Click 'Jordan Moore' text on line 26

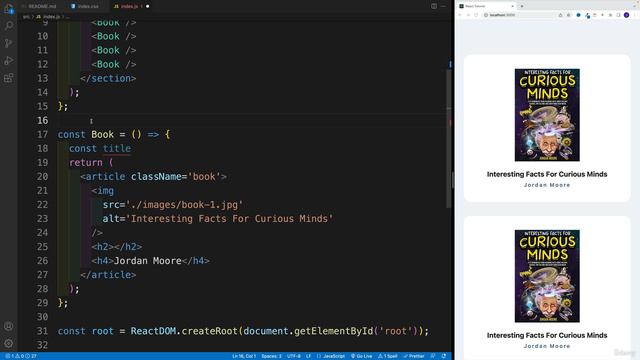(x=147, y=261)
